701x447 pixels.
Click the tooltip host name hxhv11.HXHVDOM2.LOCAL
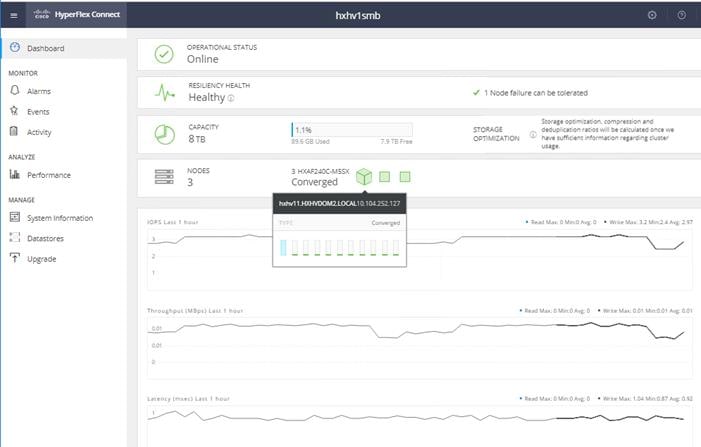tap(317, 203)
